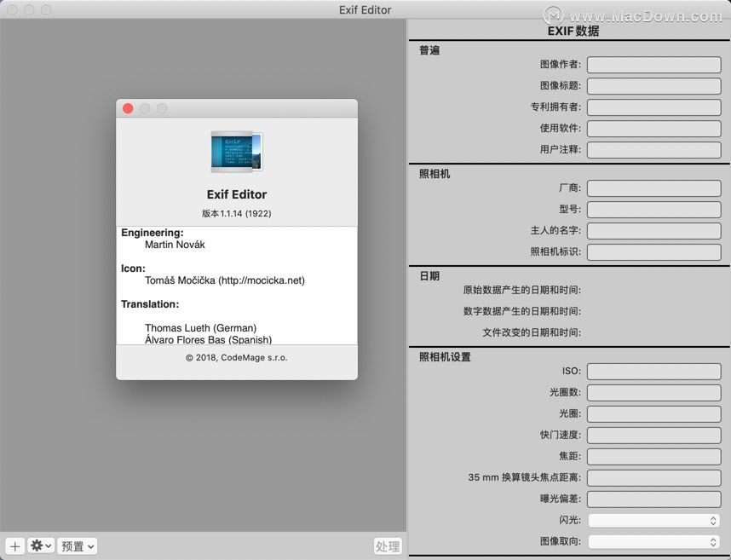Click the 'Icon:' heading in credits

(x=133, y=268)
